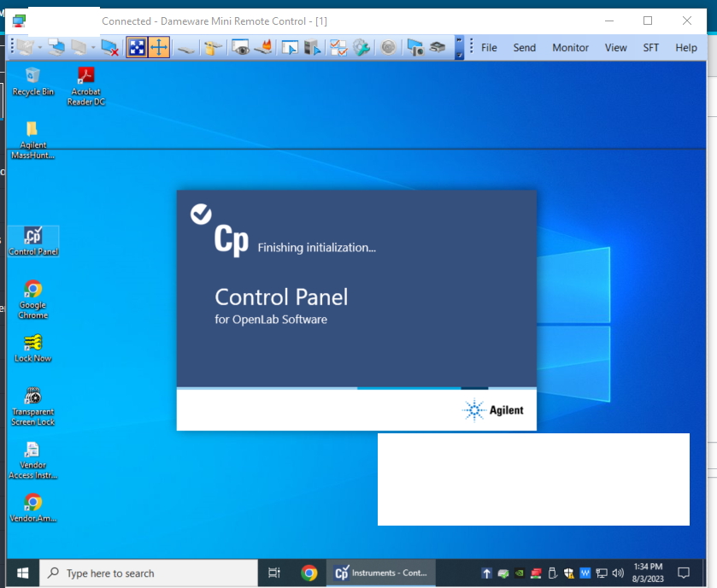Open the File menu
717x588 pixels.
pos(489,48)
